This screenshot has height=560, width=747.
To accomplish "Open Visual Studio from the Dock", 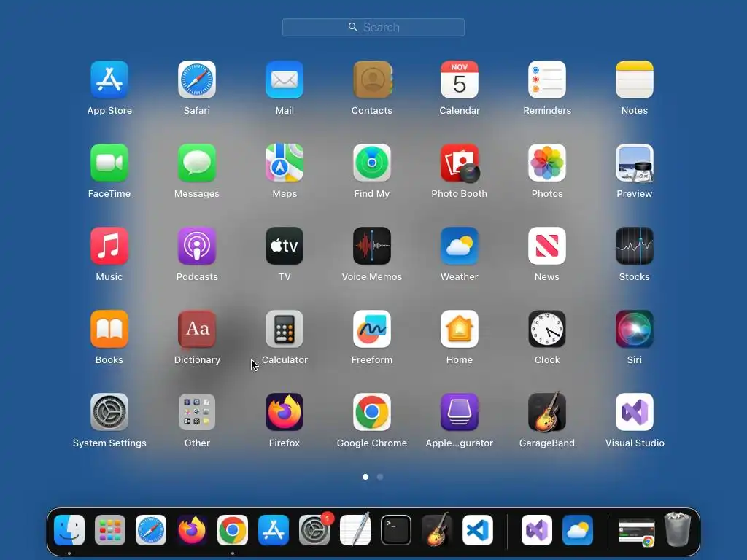I will coord(537,530).
